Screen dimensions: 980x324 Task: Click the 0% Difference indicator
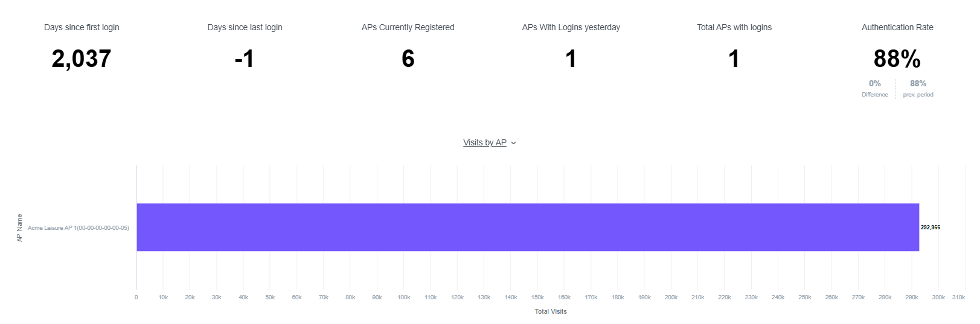(x=875, y=88)
